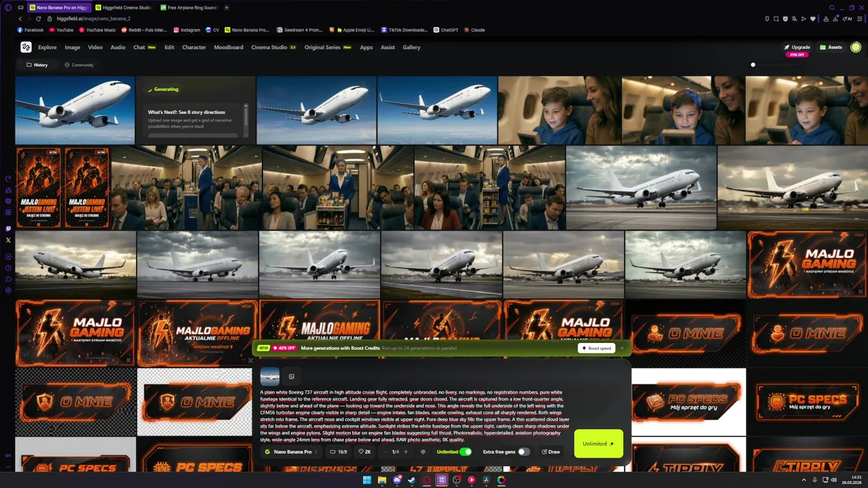Open the volume control in system tray
868x488 pixels.
pos(833,480)
